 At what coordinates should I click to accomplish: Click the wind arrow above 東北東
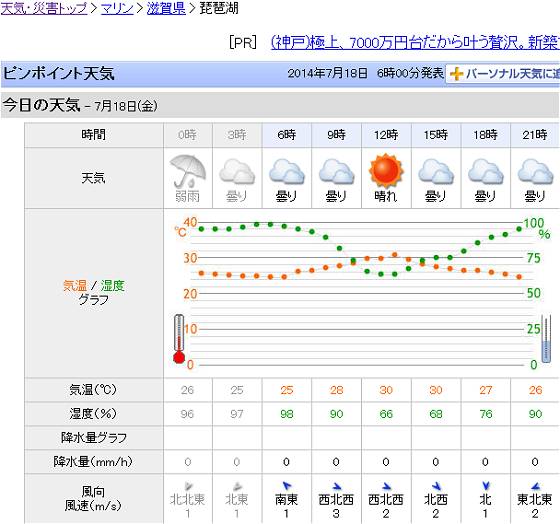(535, 486)
